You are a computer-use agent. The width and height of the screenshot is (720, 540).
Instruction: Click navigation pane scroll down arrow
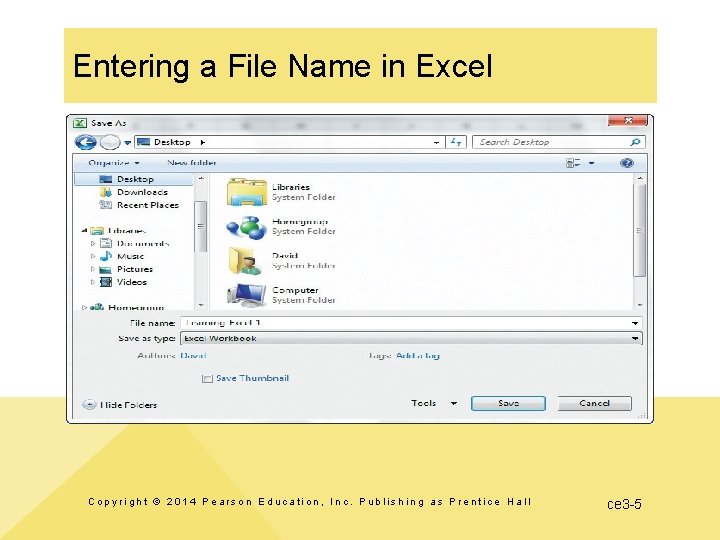201,305
